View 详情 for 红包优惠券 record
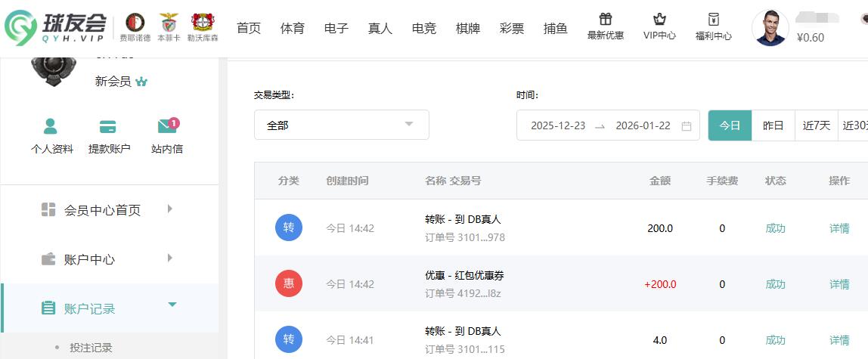 pos(839,284)
